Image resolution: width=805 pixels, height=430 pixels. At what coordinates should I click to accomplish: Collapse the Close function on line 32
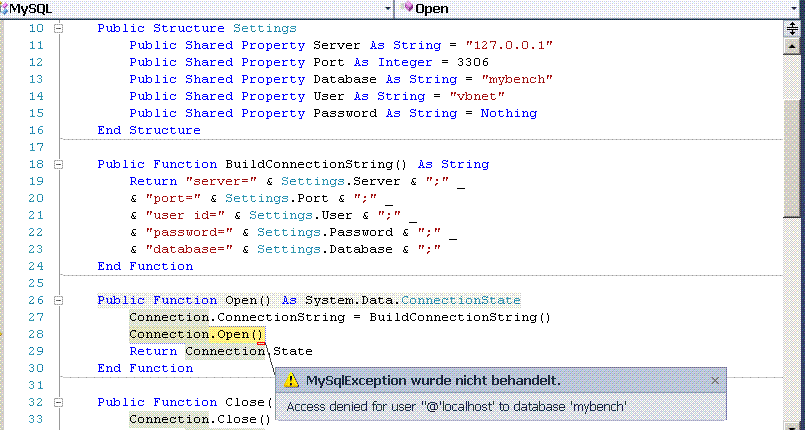(59, 402)
